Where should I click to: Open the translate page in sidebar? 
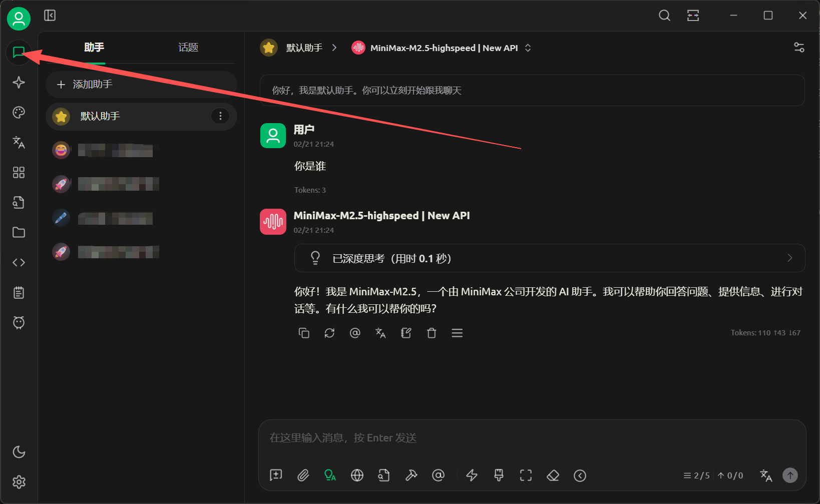click(x=19, y=142)
